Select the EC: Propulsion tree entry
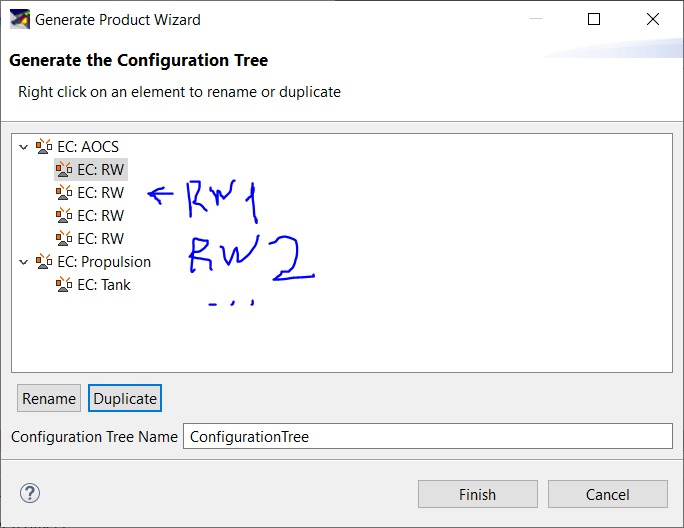Screen dimensions: 684x528 click(x=104, y=262)
